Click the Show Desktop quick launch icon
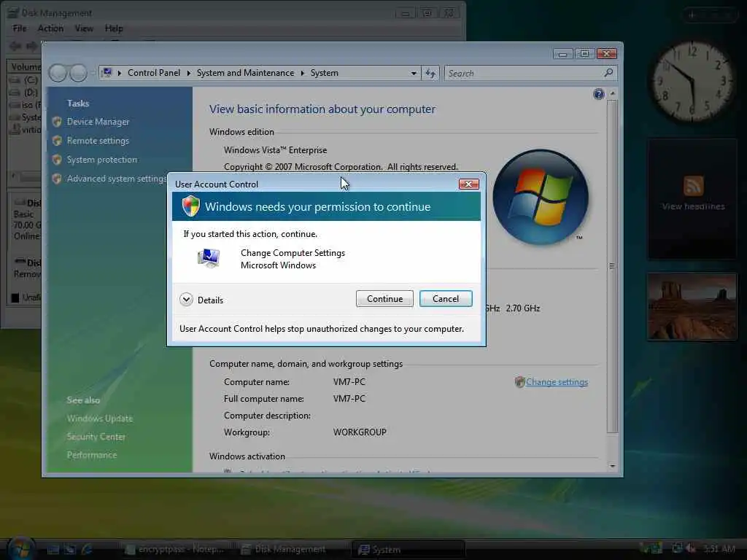The image size is (747, 560). point(53,550)
